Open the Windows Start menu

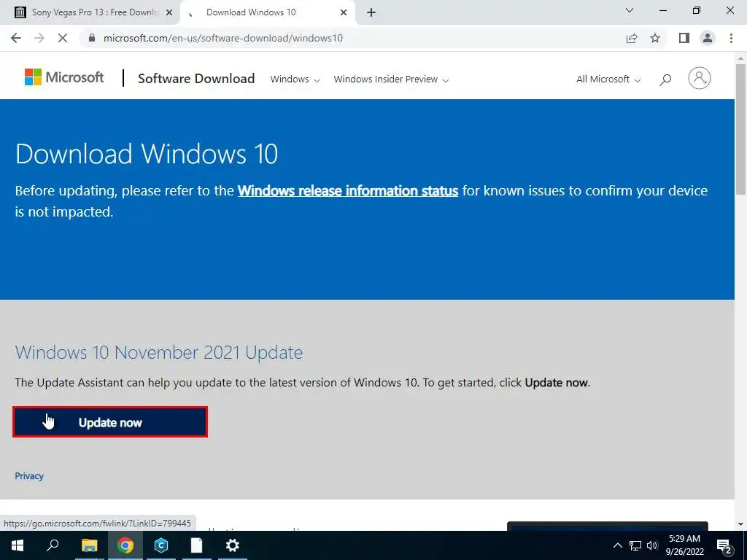pyautogui.click(x=18, y=545)
